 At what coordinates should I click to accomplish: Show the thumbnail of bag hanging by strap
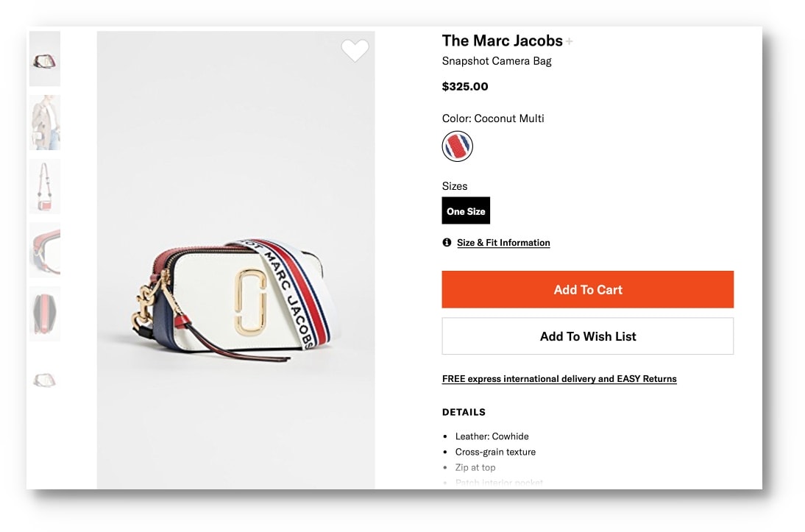click(x=45, y=186)
